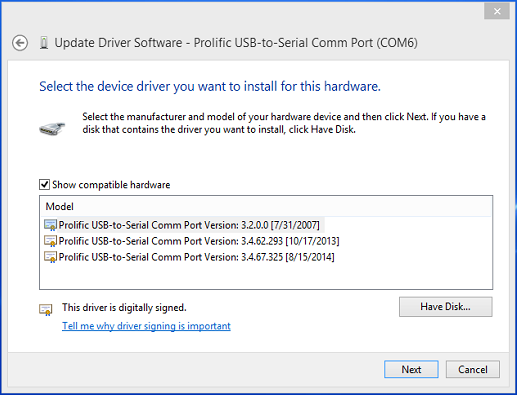Click the device icon in title bar
517x395 pixels.
click(44, 43)
